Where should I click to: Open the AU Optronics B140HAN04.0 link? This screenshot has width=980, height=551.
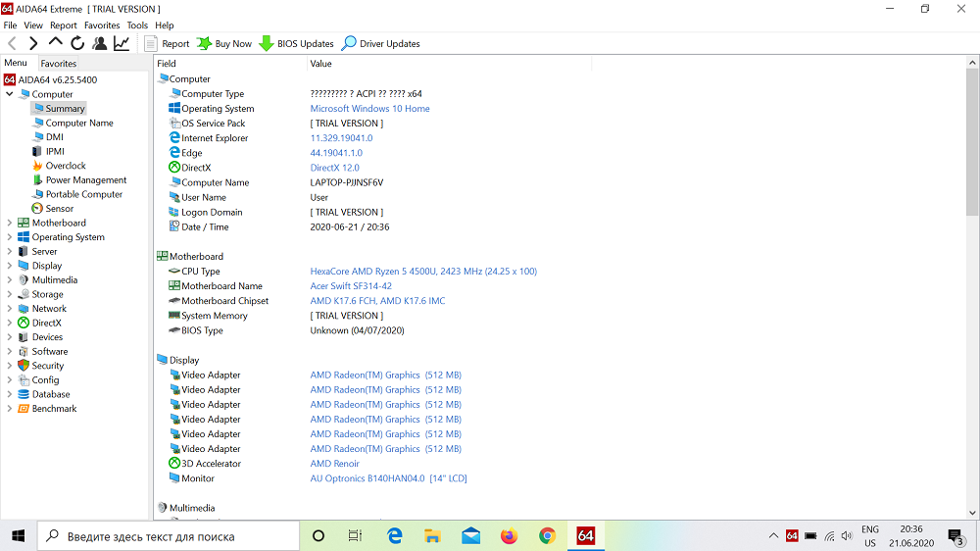389,478
